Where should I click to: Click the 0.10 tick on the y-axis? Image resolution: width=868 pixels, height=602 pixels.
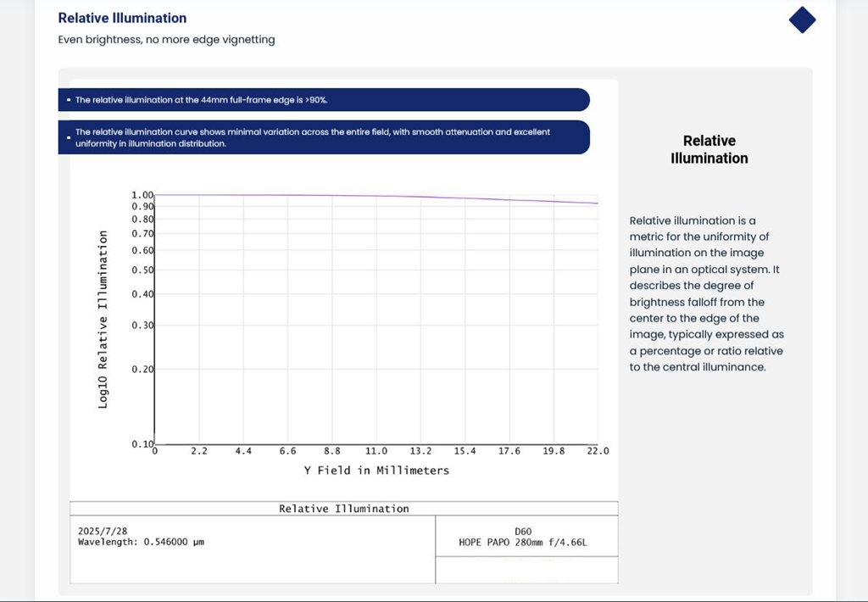[x=142, y=444]
